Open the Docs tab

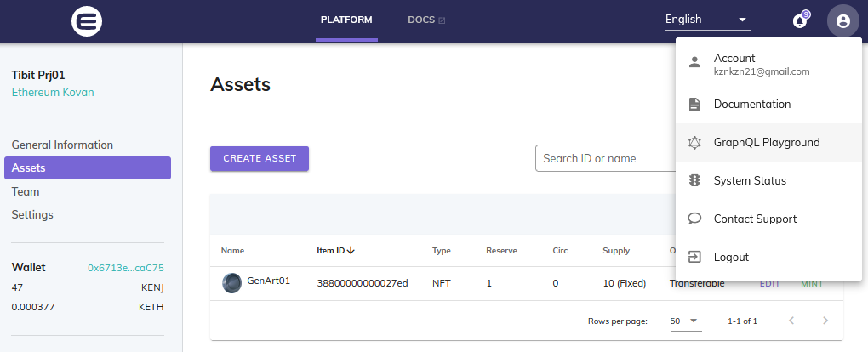(426, 20)
